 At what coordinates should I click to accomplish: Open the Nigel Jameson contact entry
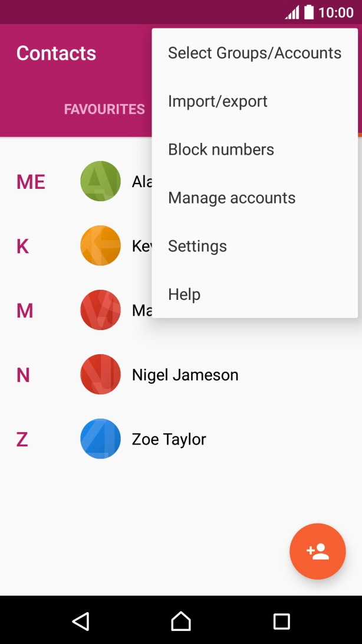point(185,375)
